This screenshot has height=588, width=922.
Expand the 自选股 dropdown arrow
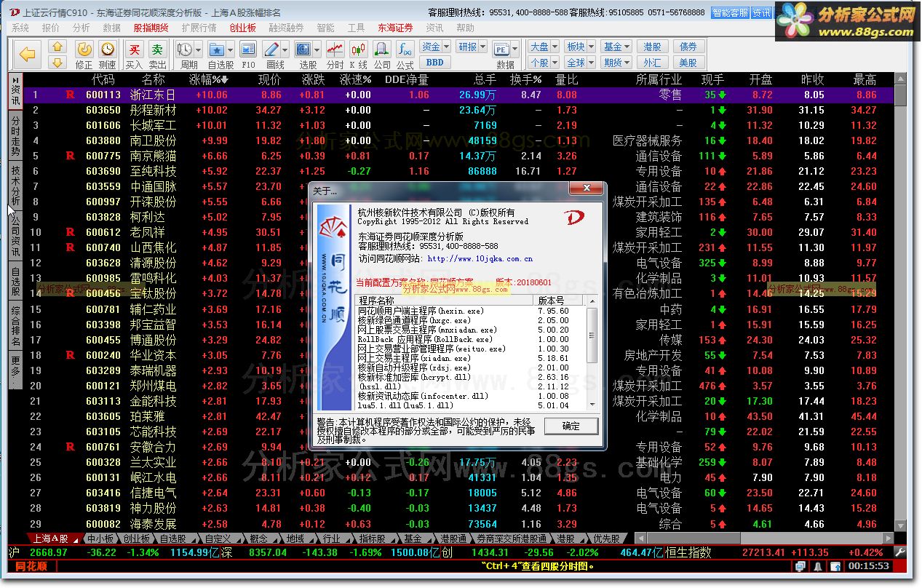(230, 49)
